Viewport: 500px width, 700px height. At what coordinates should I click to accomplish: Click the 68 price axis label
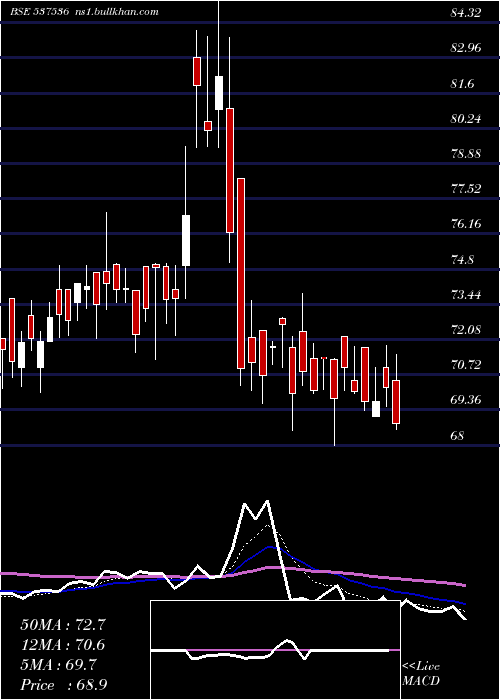458,435
